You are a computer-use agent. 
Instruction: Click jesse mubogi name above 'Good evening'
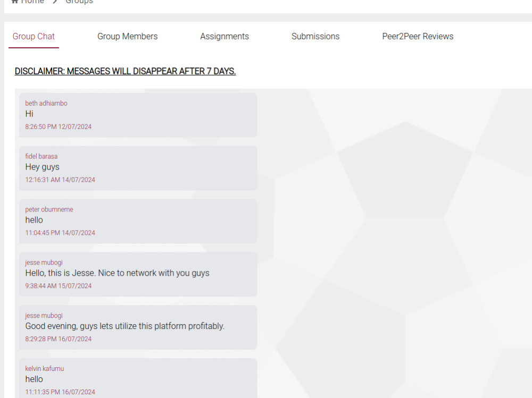pyautogui.click(x=44, y=316)
